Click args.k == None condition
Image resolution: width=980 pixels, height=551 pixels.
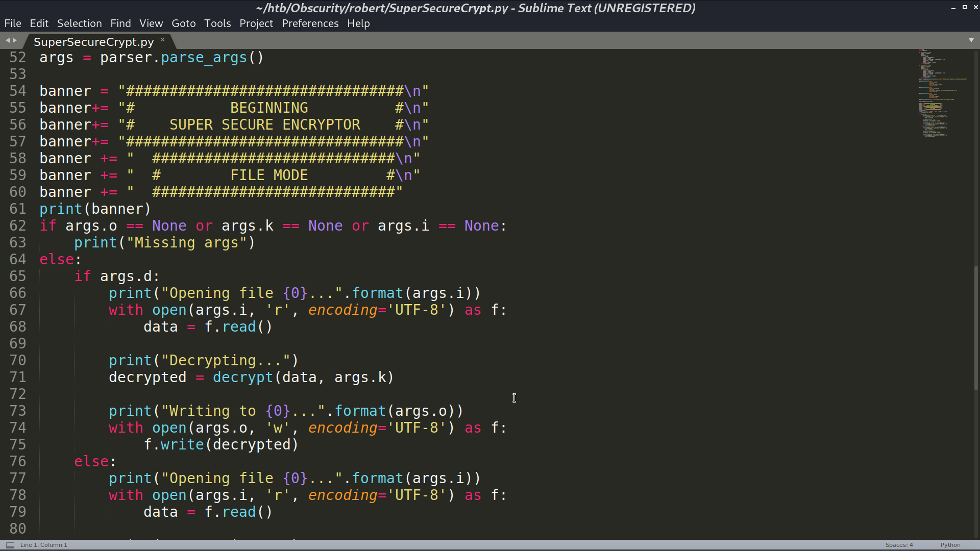(x=282, y=226)
